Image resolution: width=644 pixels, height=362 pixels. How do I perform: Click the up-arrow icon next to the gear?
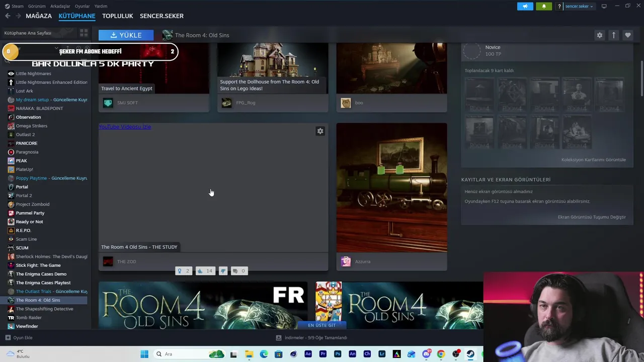pos(613,35)
